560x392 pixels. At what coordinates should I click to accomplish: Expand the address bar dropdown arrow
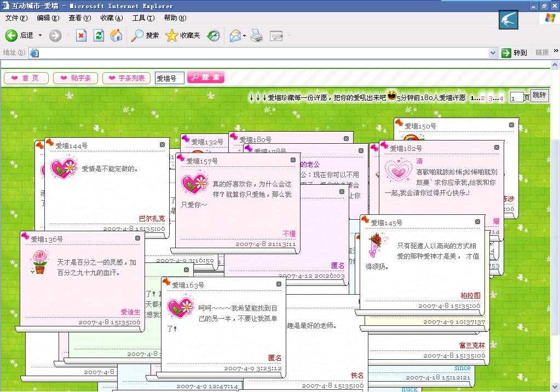[x=493, y=52]
